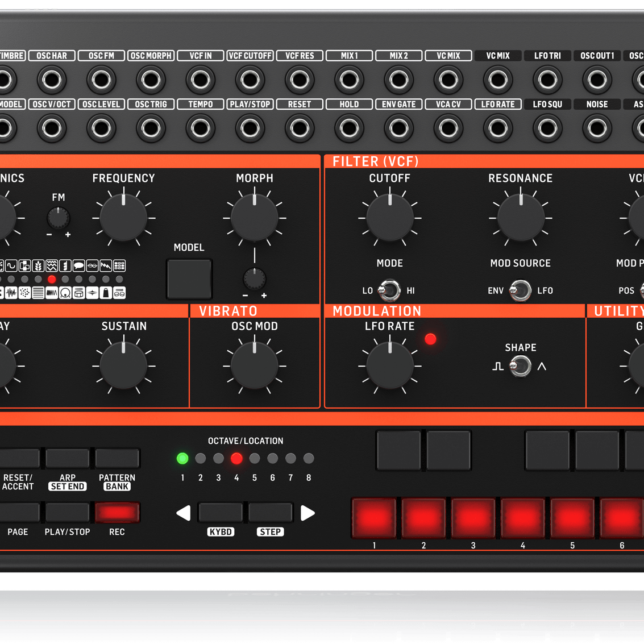Select the wheat-shaped harmonics model icon
This screenshot has width=644, height=644.
pyautogui.click(x=39, y=266)
